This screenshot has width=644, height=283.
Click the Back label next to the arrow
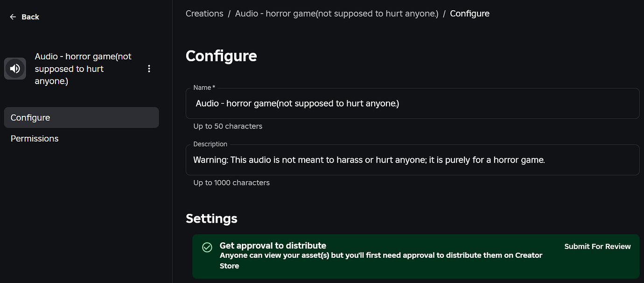(x=30, y=16)
